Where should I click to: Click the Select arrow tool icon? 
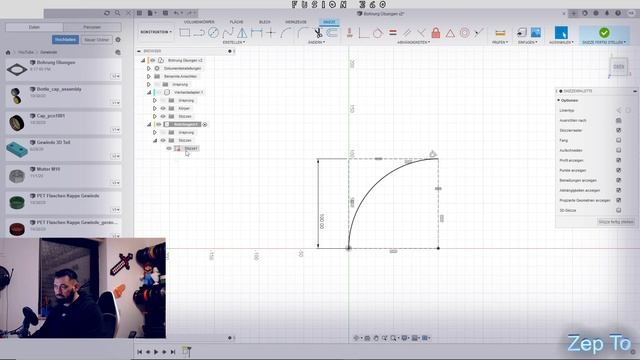(x=561, y=33)
